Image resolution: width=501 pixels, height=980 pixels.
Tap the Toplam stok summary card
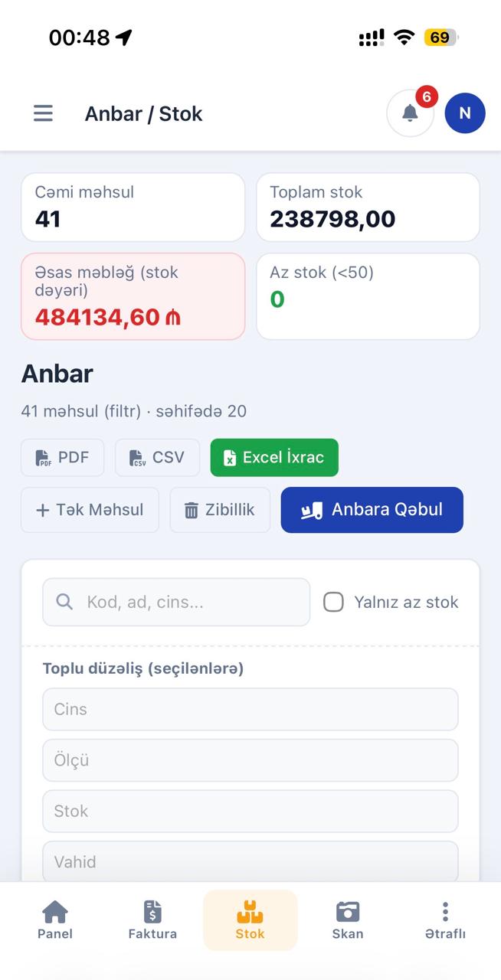coord(368,207)
